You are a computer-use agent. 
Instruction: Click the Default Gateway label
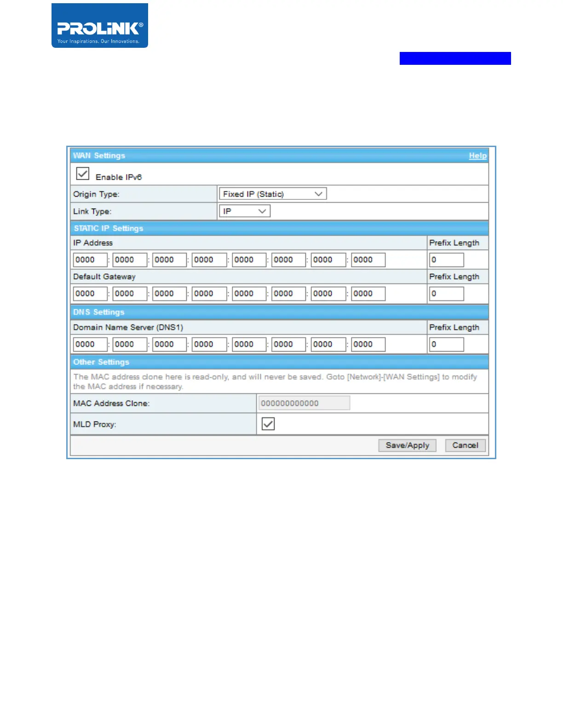tap(104, 277)
